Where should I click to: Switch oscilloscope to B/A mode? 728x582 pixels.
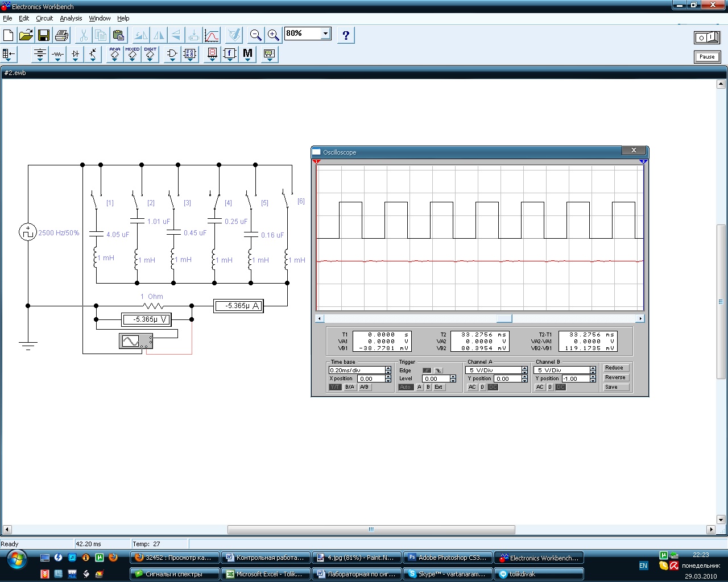coord(350,387)
